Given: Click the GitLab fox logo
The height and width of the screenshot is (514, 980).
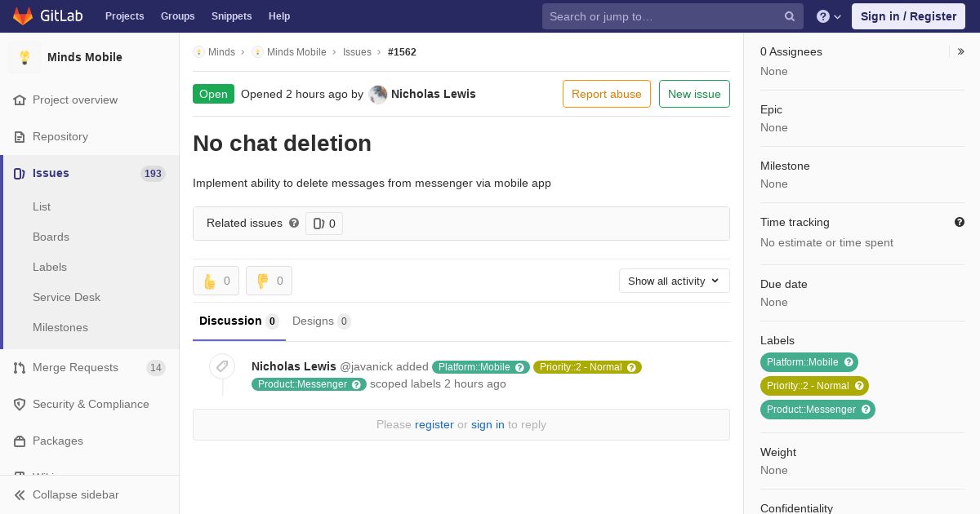Looking at the screenshot, I should (x=23, y=16).
